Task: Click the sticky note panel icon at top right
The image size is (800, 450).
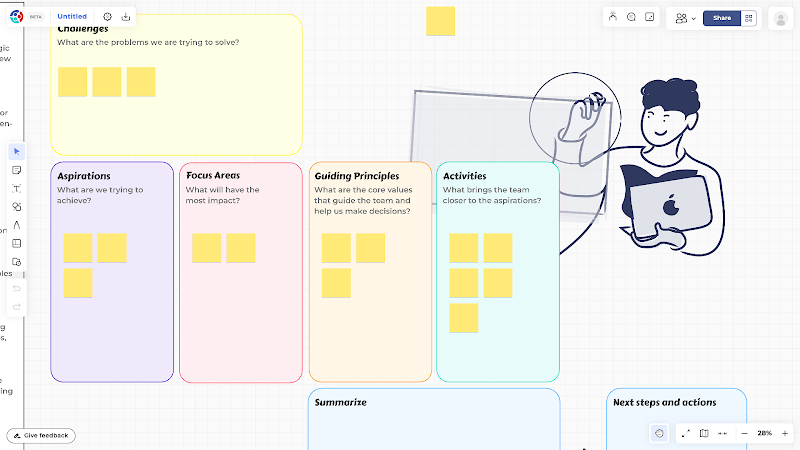Action: coord(649,17)
